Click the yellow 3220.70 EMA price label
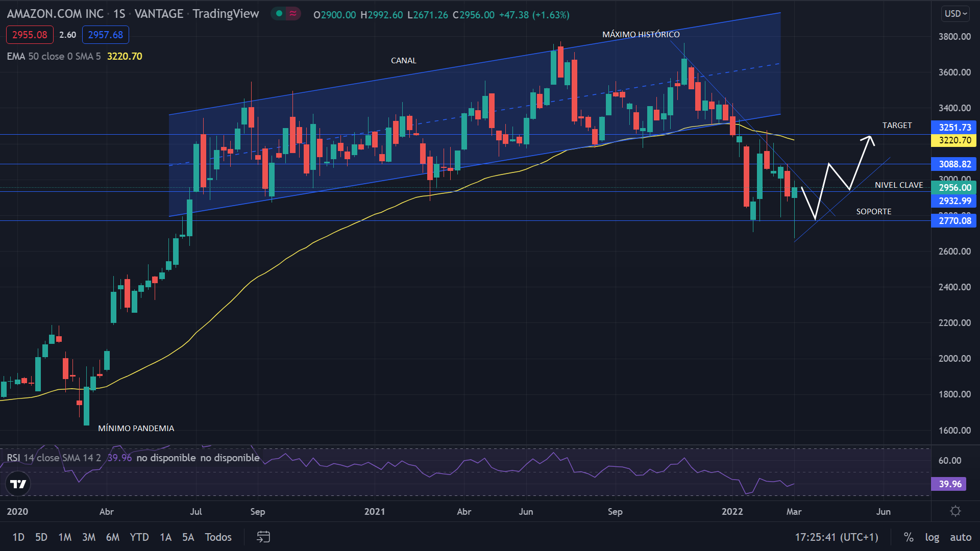 [x=954, y=140]
